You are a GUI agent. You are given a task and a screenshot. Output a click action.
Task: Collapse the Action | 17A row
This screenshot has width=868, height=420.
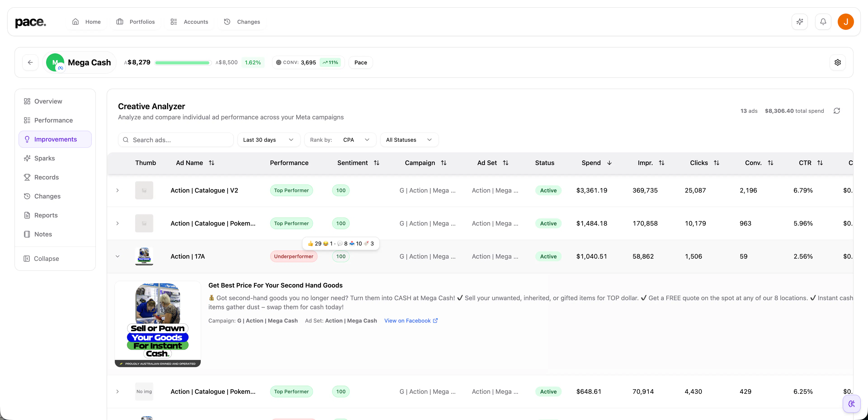tap(118, 257)
